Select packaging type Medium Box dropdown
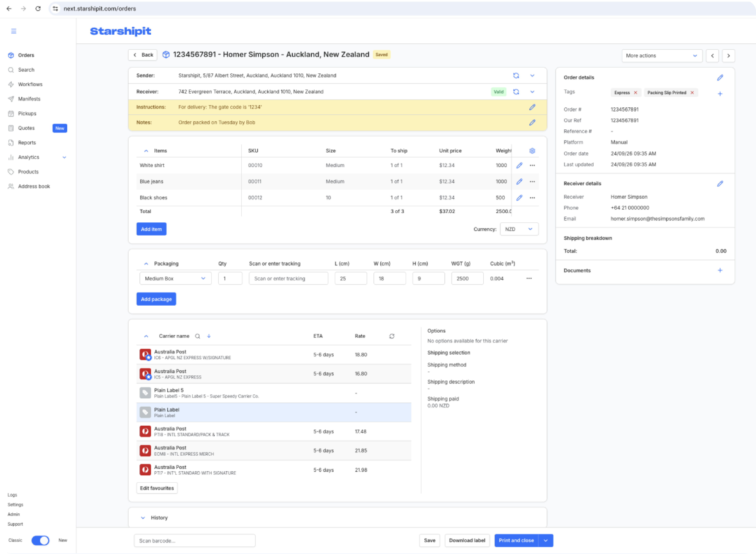 pos(175,278)
